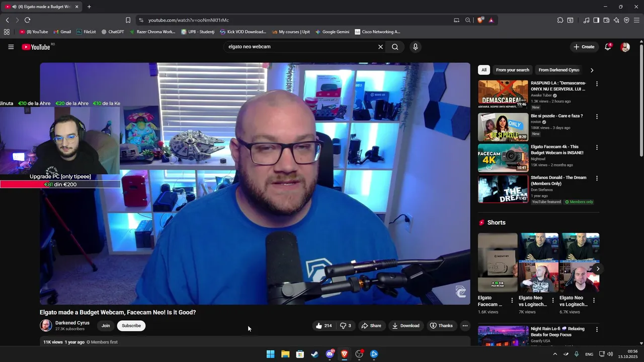Close the Elgato video tab

click(x=76, y=7)
